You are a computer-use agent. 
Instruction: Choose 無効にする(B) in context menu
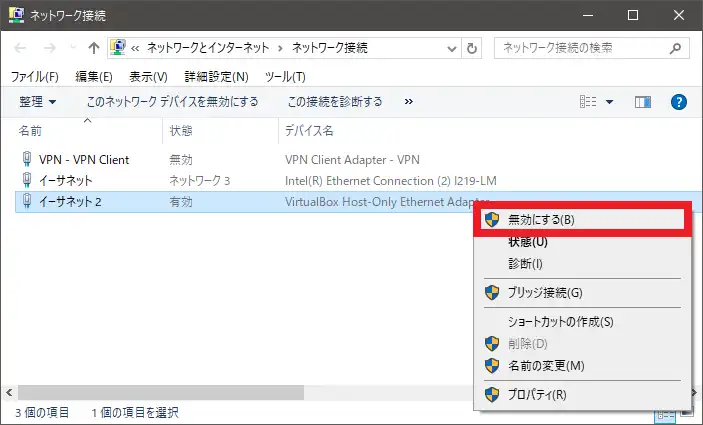pyautogui.click(x=582, y=220)
